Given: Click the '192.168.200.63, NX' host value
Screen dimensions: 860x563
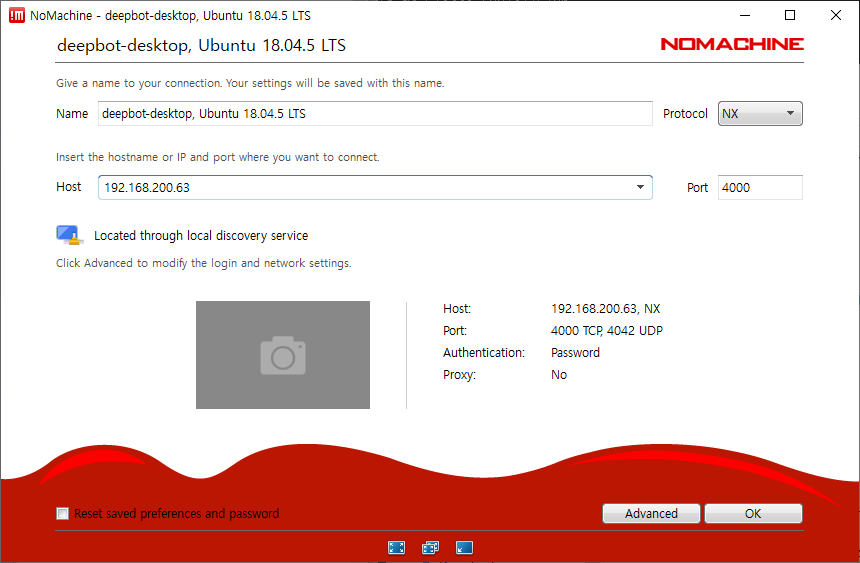Looking at the screenshot, I should pos(606,308).
